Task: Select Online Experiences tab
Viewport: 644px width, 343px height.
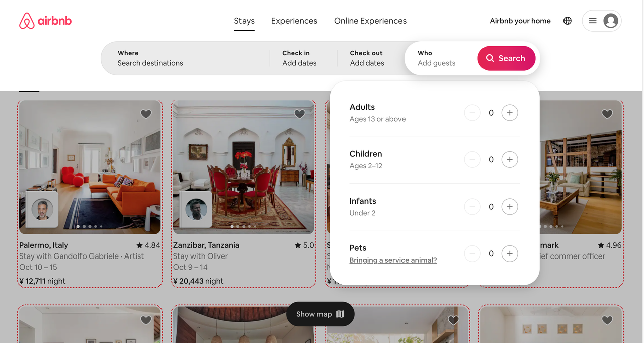Action: click(x=370, y=21)
